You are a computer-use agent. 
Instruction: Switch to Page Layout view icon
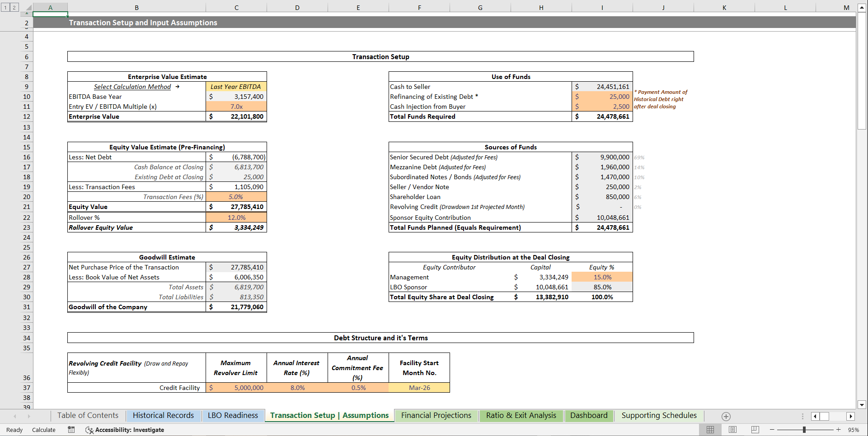point(732,430)
